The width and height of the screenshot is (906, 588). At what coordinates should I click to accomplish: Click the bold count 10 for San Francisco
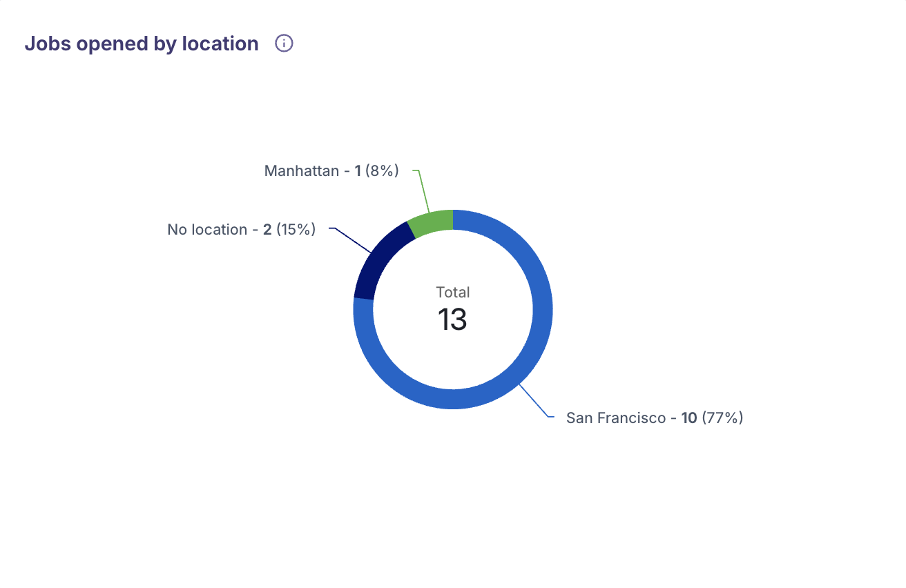(688, 418)
